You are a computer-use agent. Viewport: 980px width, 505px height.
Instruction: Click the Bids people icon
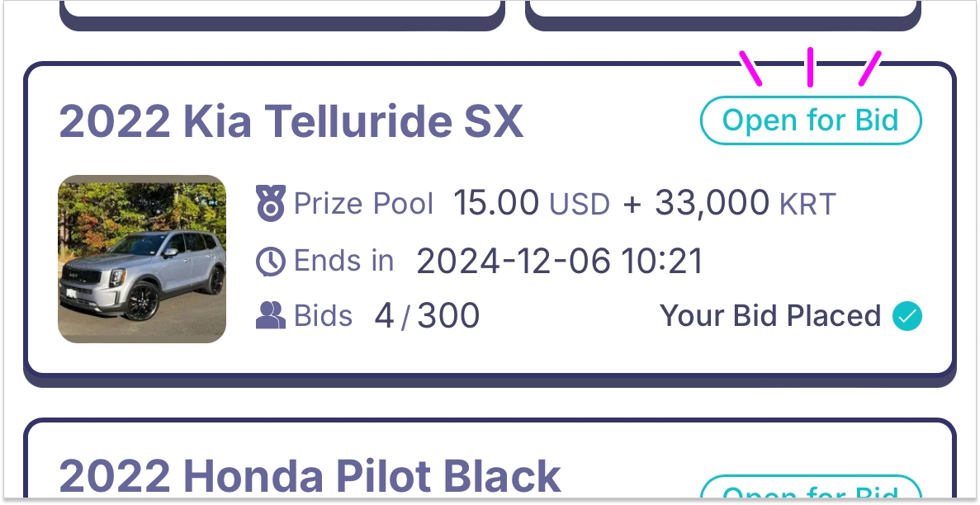pos(271,316)
